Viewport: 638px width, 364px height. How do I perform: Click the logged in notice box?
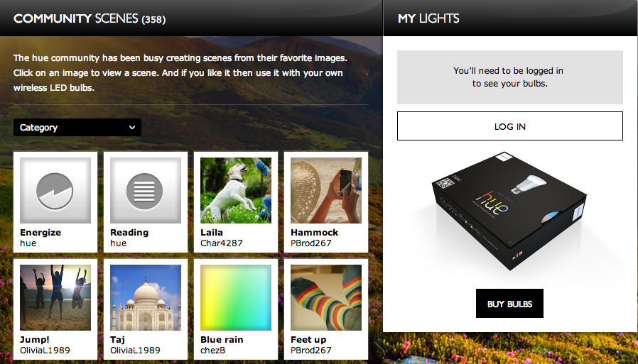coord(510,77)
